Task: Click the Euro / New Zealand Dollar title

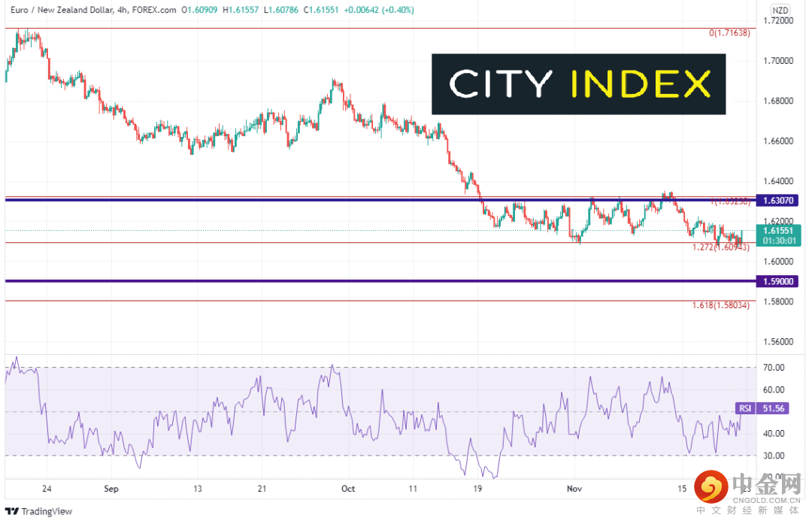Action: pyautogui.click(x=61, y=10)
